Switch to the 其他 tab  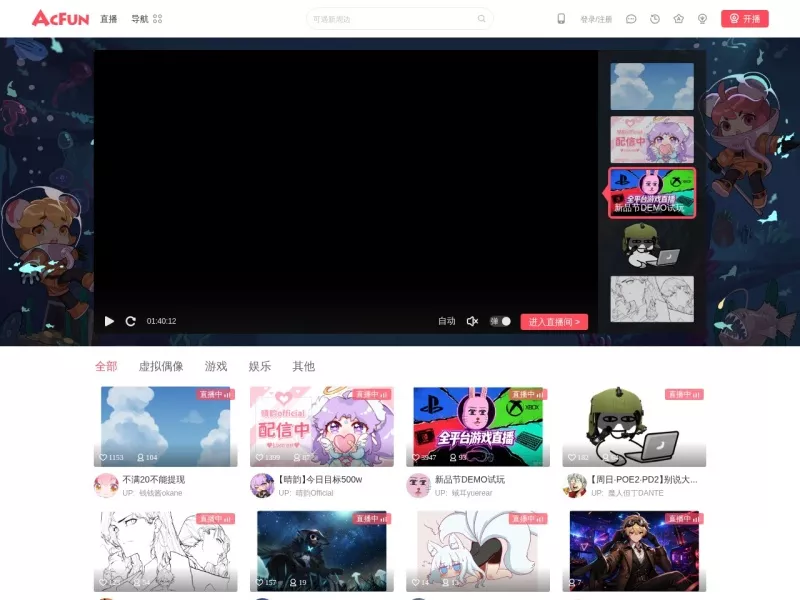[304, 366]
